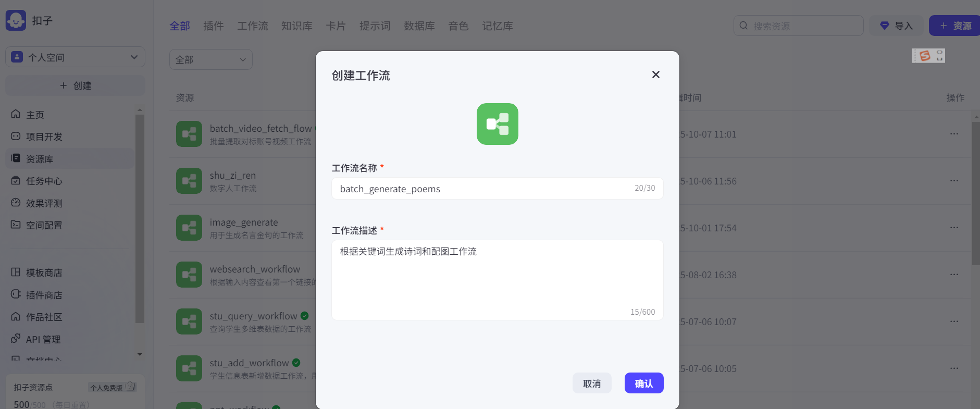Switch to the 卡片 tab
Screen dimensions: 980x409
click(336, 26)
